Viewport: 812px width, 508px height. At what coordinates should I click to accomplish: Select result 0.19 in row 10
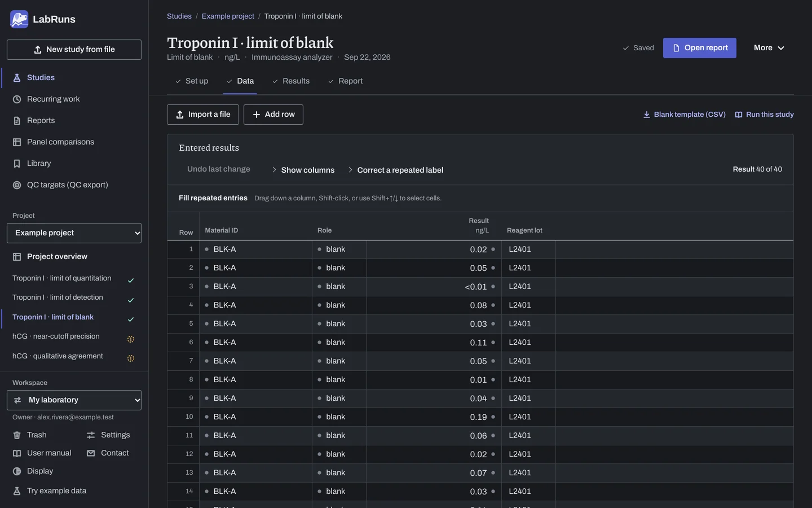pyautogui.click(x=434, y=417)
